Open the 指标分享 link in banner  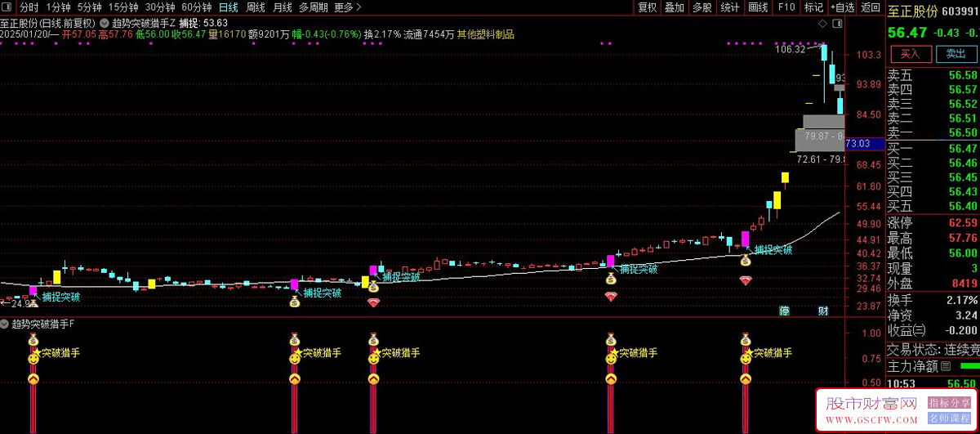click(949, 403)
